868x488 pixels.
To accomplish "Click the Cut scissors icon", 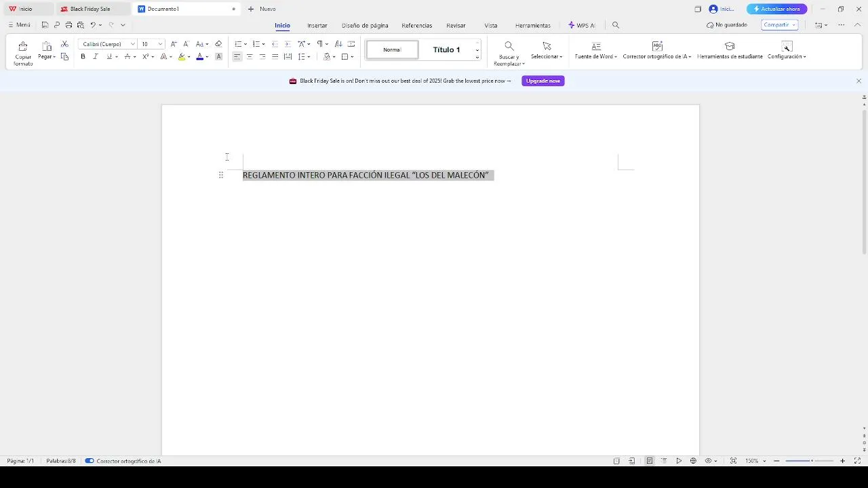I will click(x=64, y=44).
